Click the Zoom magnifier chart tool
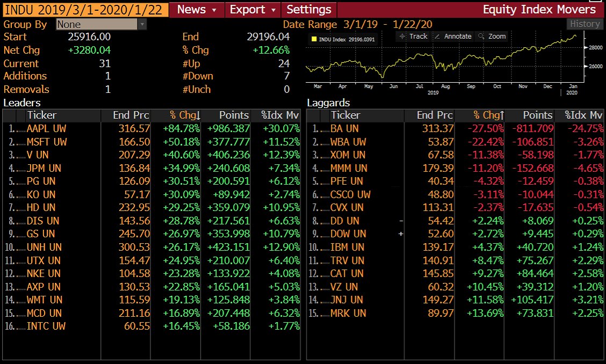Viewport: 606px width, 364px height. 492,37
